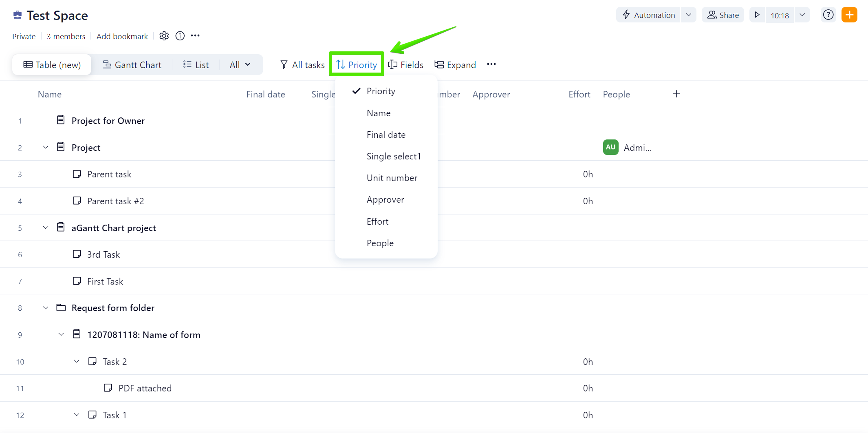Open the All views dropdown
This screenshot has width=868, height=433.
coord(240,65)
